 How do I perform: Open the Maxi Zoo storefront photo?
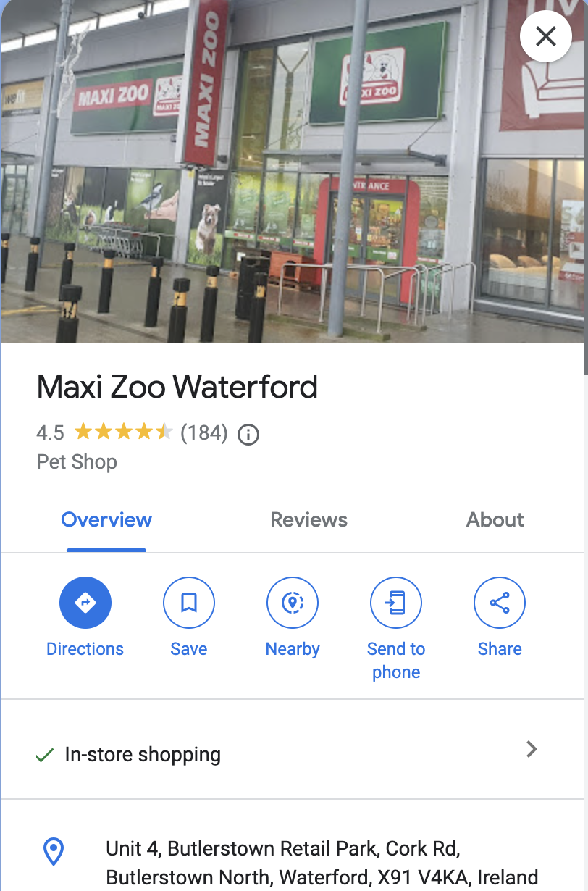pos(292,172)
